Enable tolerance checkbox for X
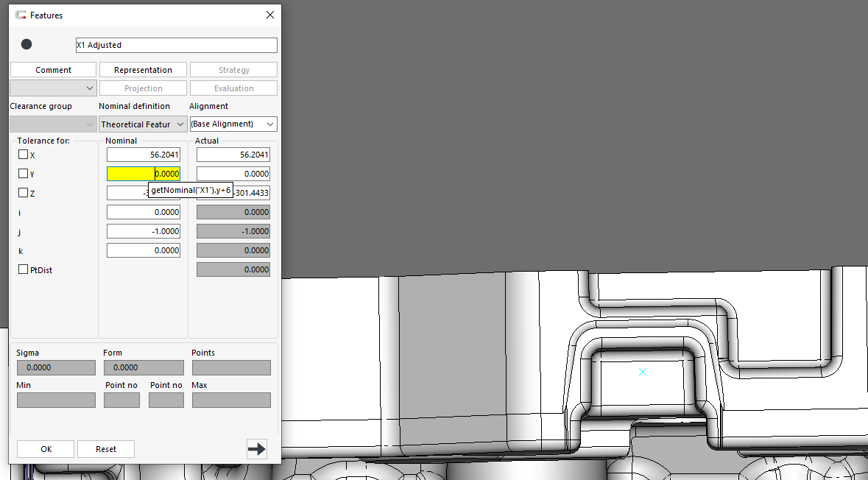This screenshot has height=480, width=868. click(24, 155)
